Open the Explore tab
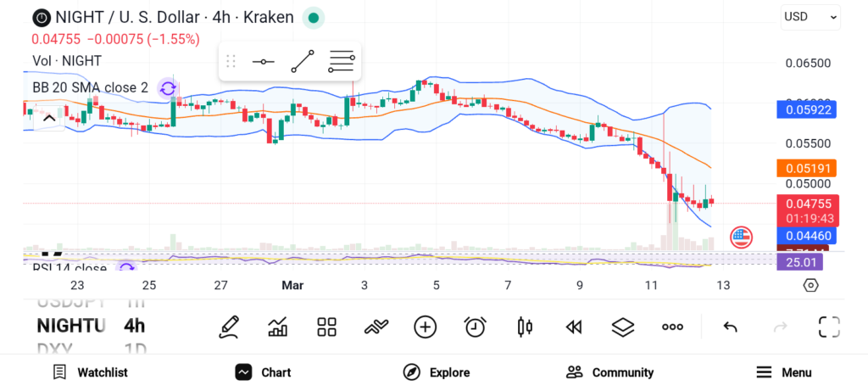The image size is (868, 391). pyautogui.click(x=436, y=372)
